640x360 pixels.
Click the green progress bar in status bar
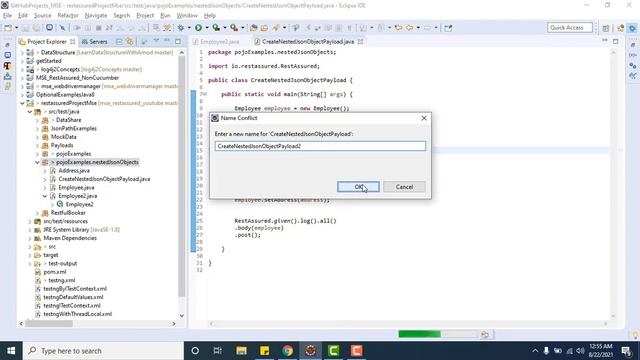click(x=420, y=334)
